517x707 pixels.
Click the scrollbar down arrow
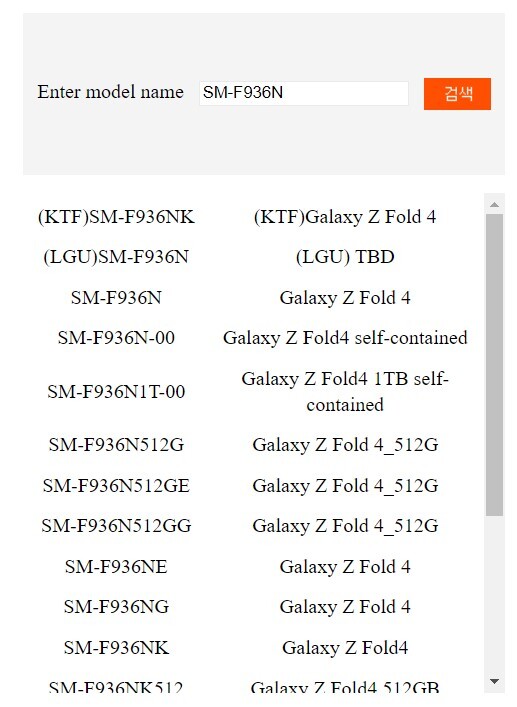point(494,681)
